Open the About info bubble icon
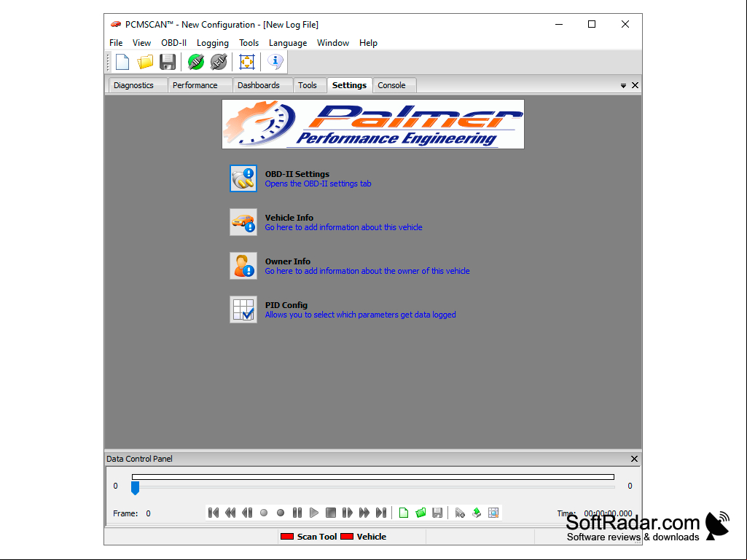The height and width of the screenshot is (560, 747). (x=275, y=62)
